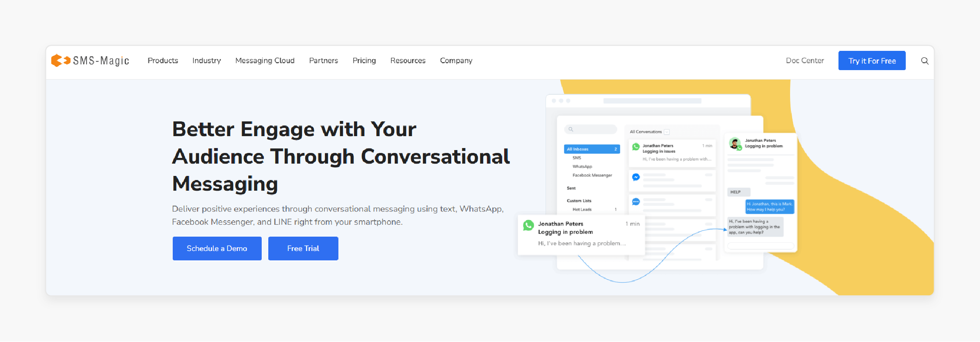Open the Company menu

point(456,61)
